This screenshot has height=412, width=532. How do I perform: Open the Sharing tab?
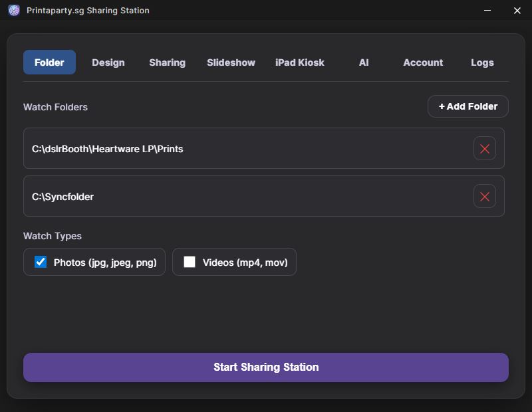[x=167, y=62]
